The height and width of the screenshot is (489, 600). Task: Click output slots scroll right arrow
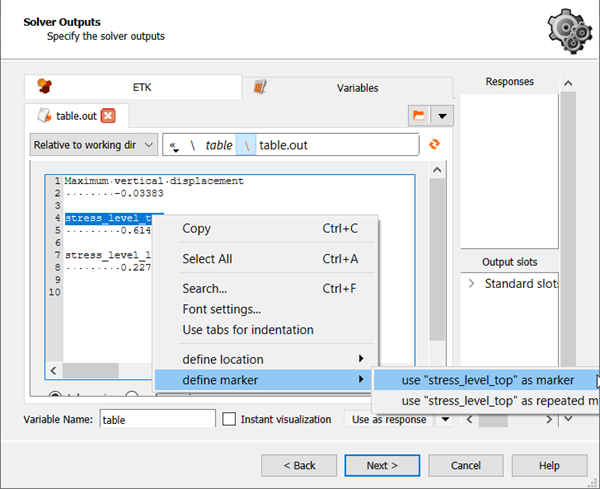pos(549,420)
